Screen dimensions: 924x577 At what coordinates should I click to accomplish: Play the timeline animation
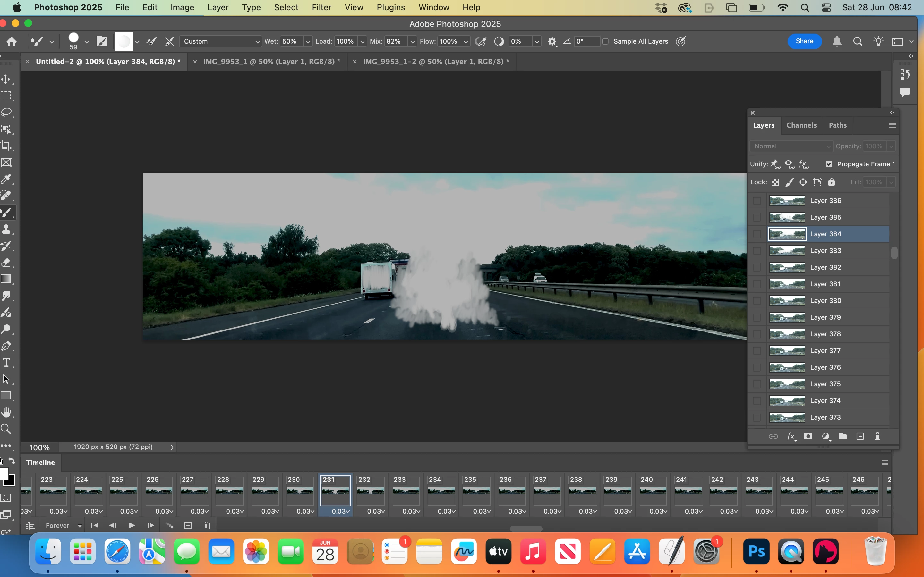pyautogui.click(x=132, y=525)
